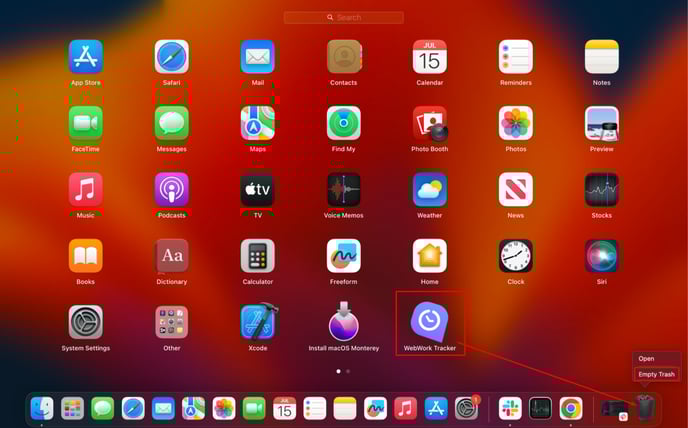Click the Launchpad Search field

coord(344,18)
